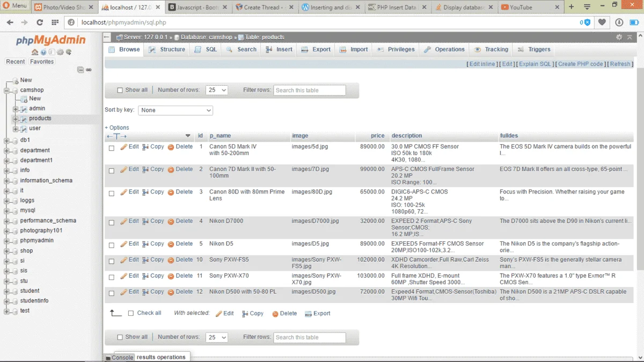Viewport: 644px width, 362px height.
Task: Click the Create PHP code link
Action: 580,64
